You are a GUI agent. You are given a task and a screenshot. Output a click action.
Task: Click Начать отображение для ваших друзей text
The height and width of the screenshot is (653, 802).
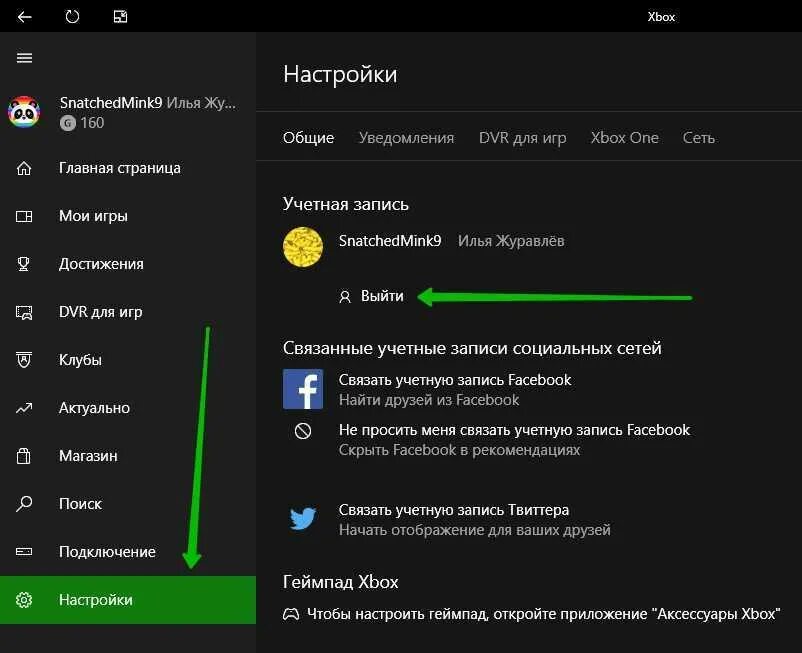(x=475, y=530)
